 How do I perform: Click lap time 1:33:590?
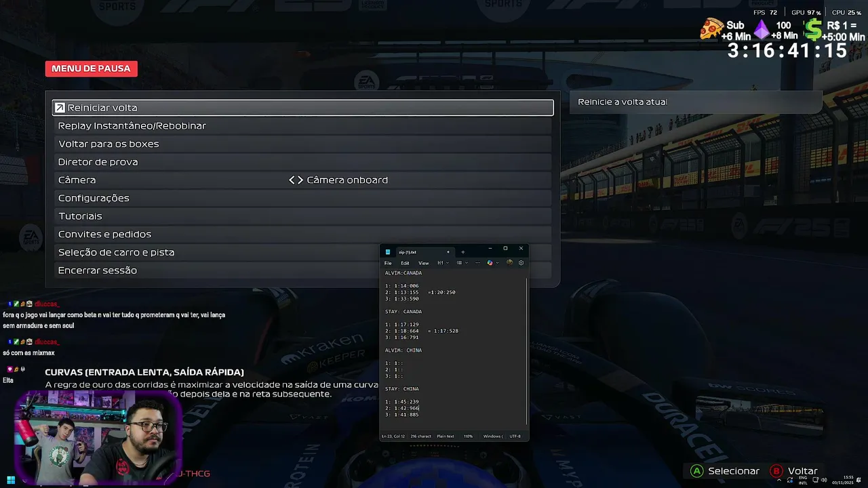coord(406,299)
